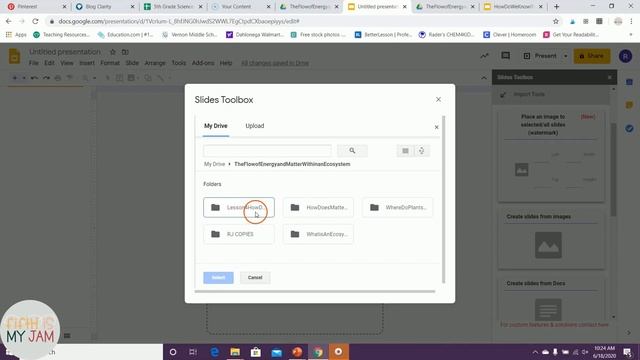Open the Mail app from taskbar
This screenshot has height=360, width=640.
(277, 352)
